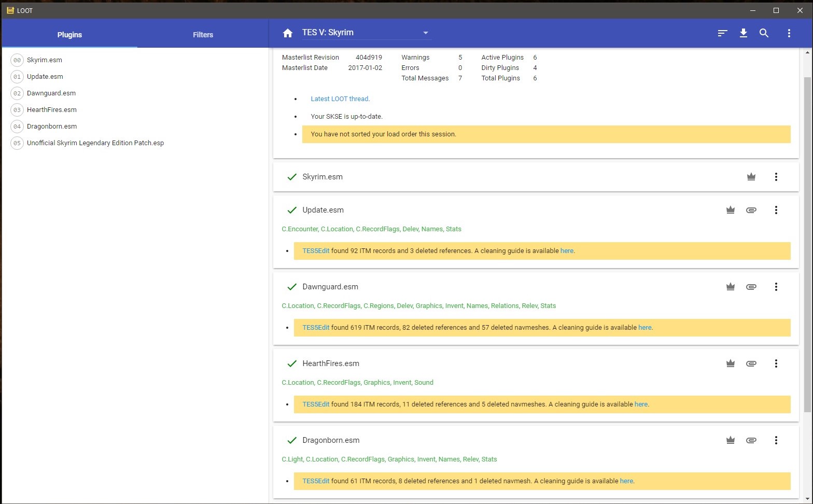The height and width of the screenshot is (504, 813).
Task: Click the paperclip icon on Dawnguard.esm card
Action: click(x=751, y=287)
